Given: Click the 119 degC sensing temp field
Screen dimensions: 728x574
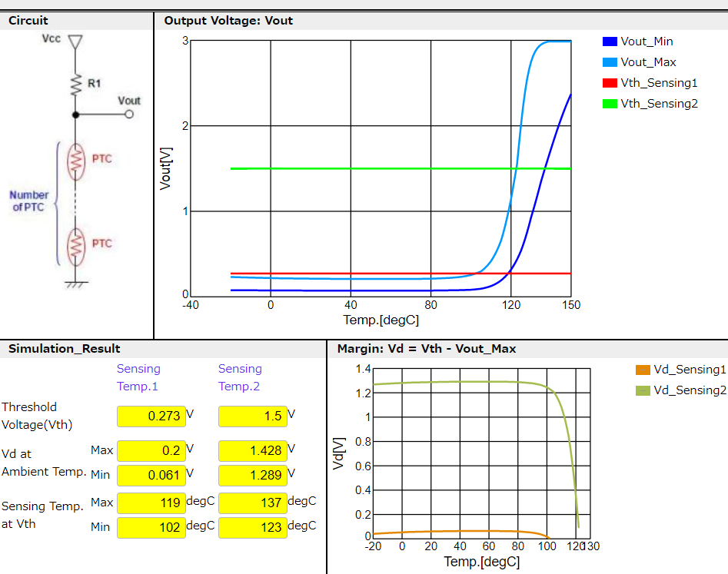Looking at the screenshot, I should click(x=151, y=503).
